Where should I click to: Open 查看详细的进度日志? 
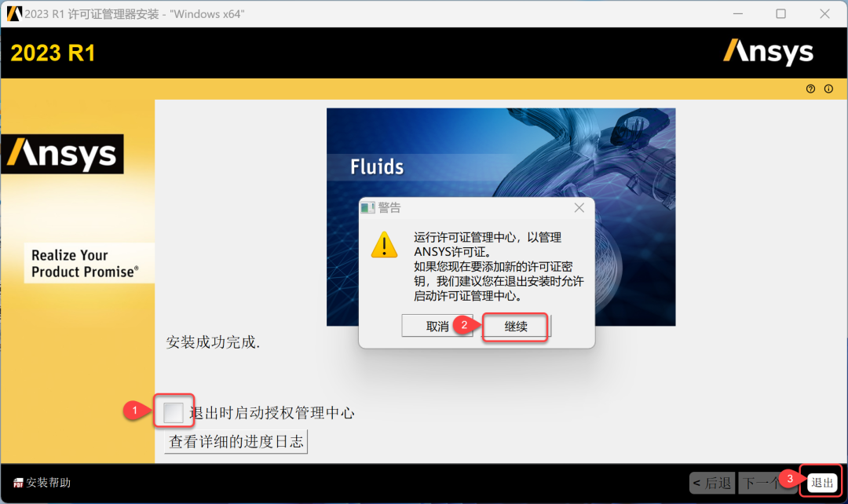236,442
